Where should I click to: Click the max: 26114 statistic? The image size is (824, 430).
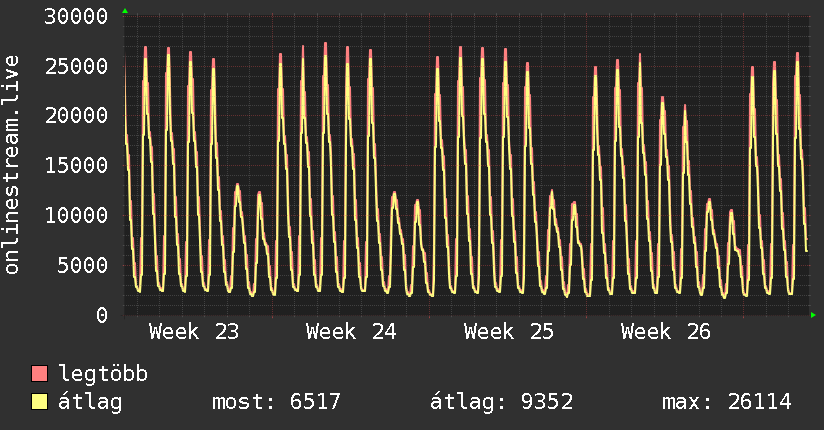(x=727, y=402)
